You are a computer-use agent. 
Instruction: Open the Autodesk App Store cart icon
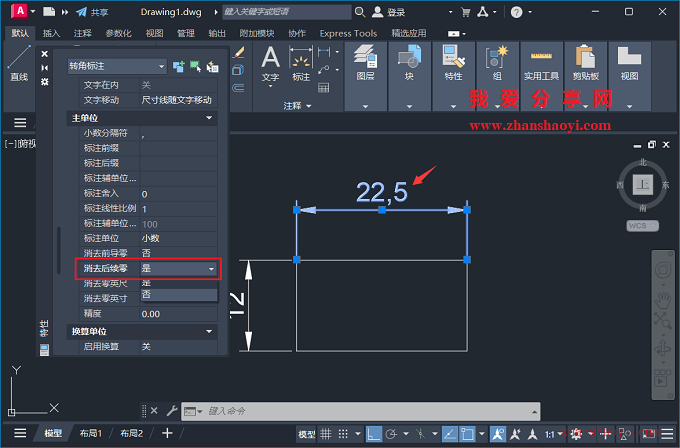click(466, 12)
